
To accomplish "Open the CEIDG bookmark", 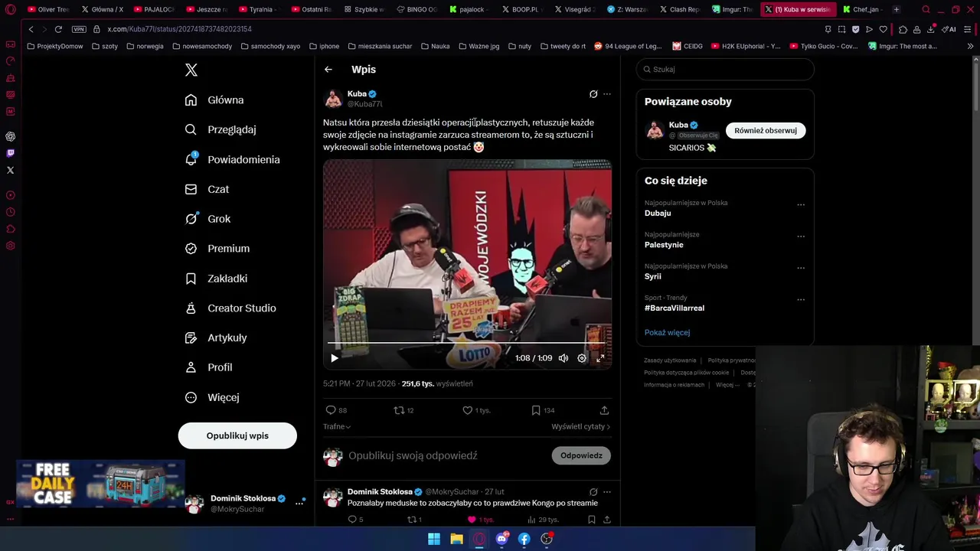I will coord(688,46).
